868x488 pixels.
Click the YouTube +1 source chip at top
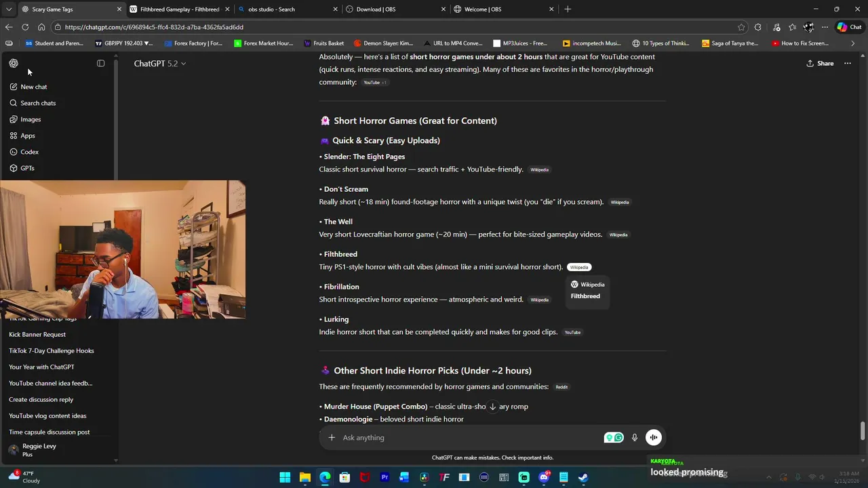[x=375, y=83]
